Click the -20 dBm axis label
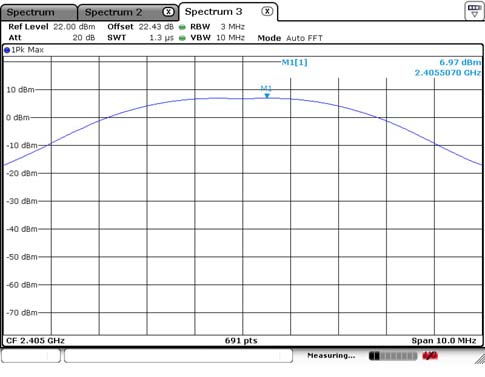 pyautogui.click(x=22, y=173)
